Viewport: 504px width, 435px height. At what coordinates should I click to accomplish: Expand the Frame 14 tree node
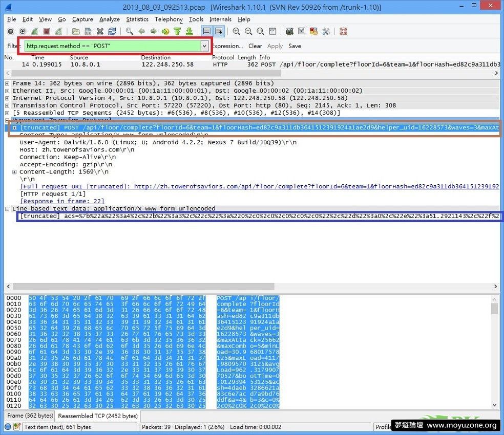point(7,83)
